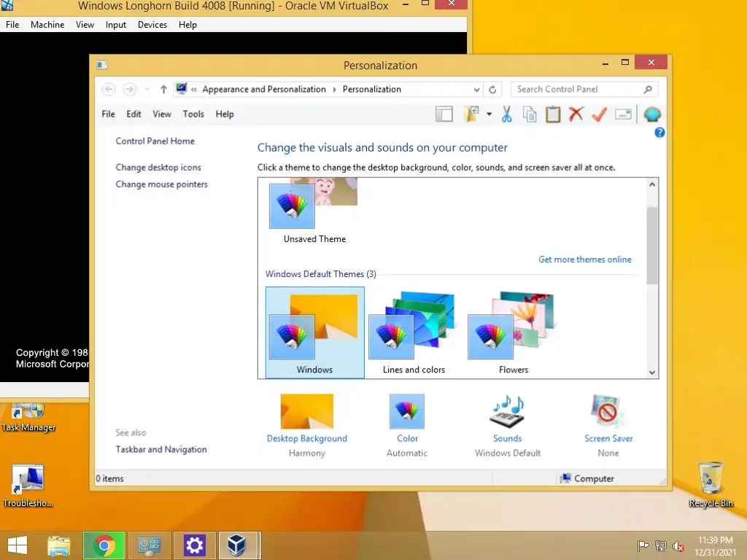The image size is (747, 560).
Task: Click the Forward navigation arrow
Action: pos(130,89)
